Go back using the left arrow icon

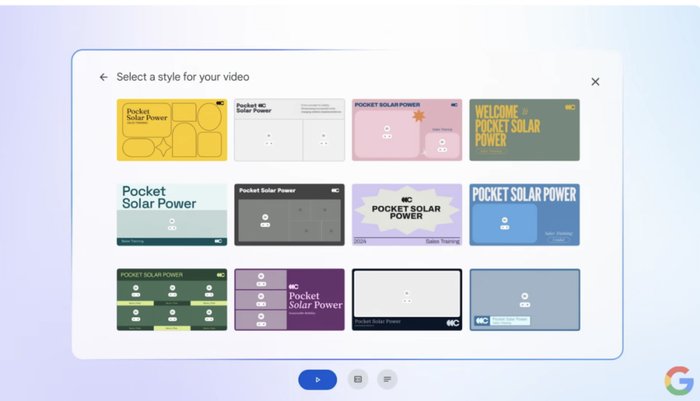104,77
